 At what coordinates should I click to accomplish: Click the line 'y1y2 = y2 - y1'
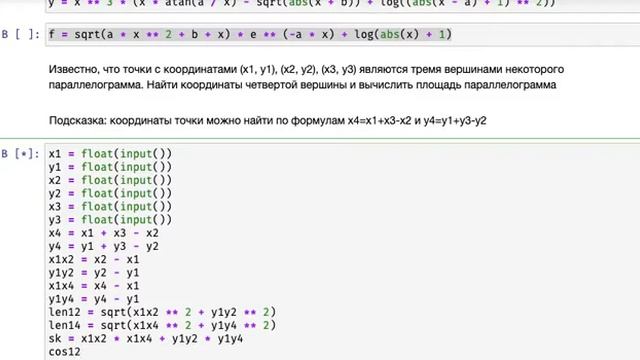pyautogui.click(x=94, y=273)
